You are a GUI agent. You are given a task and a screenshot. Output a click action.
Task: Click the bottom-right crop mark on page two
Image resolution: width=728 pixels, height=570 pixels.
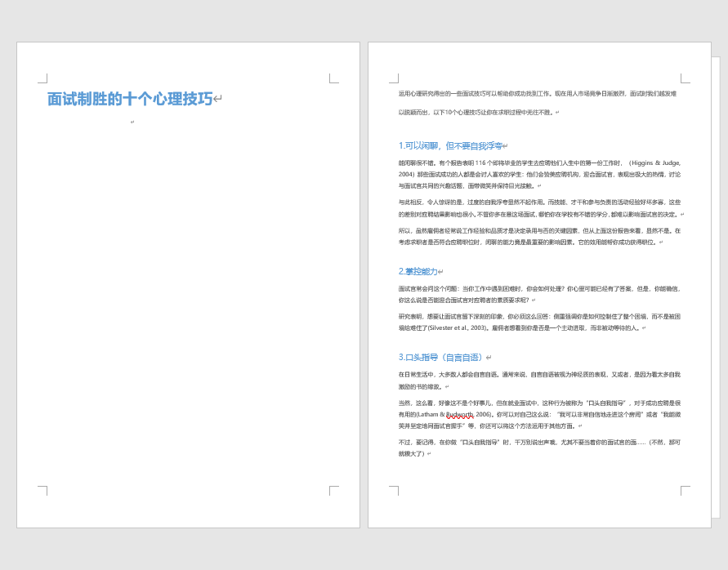tap(685, 491)
